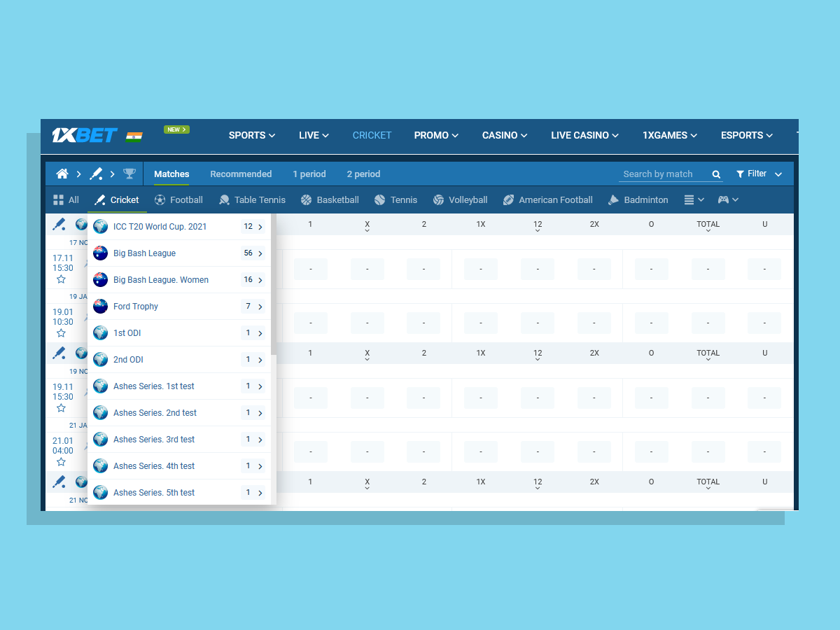Click the globe icon beside 1st ODI
This screenshot has height=630, width=840.
pos(101,333)
